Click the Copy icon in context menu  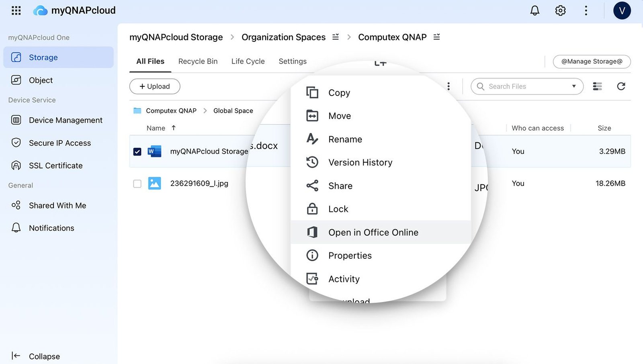point(312,92)
